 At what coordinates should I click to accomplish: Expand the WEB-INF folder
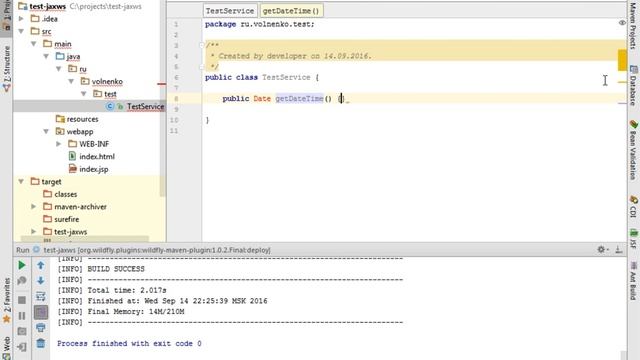tap(59, 144)
